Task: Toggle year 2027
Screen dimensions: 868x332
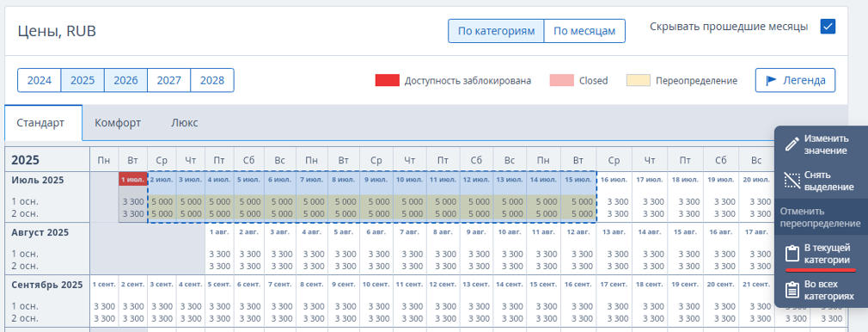Action: [x=168, y=80]
